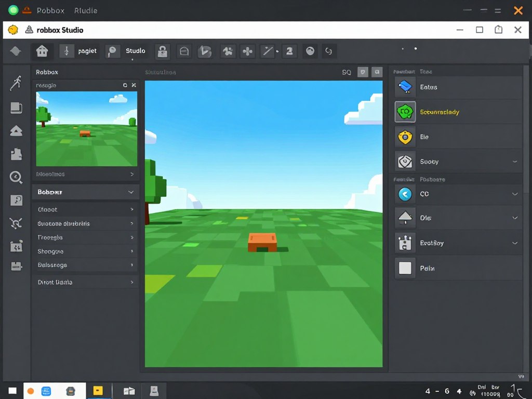The image size is (532, 399).
Task: Expand the Shongere list row
Action: 86,251
